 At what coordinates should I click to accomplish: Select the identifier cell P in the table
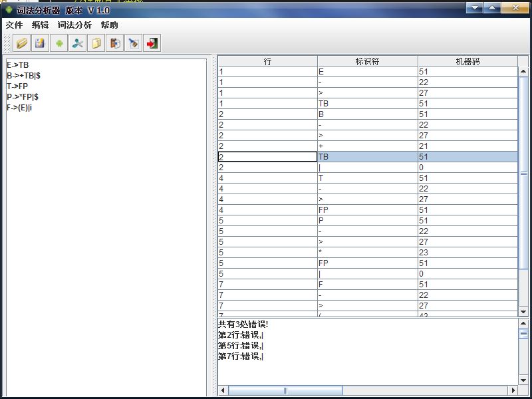[368, 221]
